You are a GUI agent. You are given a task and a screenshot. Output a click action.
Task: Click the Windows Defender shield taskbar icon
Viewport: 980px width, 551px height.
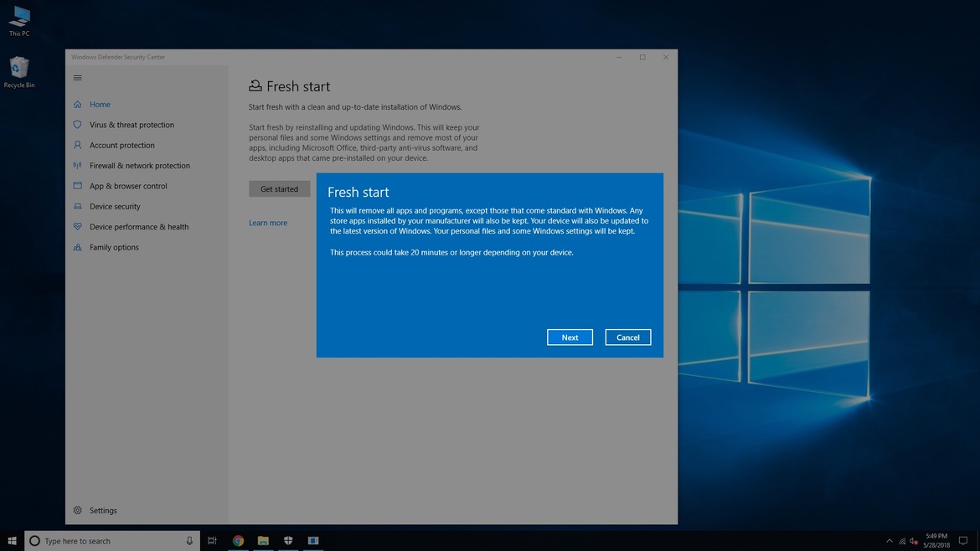pyautogui.click(x=288, y=540)
